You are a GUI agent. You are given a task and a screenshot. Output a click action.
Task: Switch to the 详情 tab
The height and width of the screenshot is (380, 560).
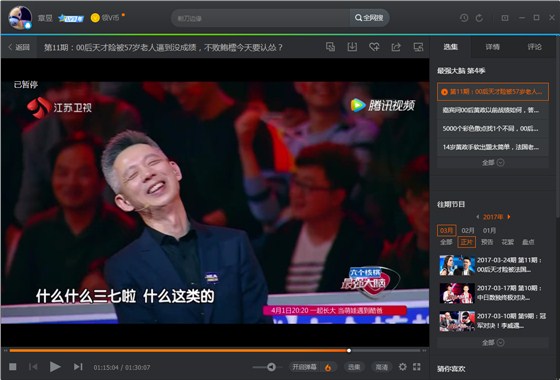pos(492,47)
